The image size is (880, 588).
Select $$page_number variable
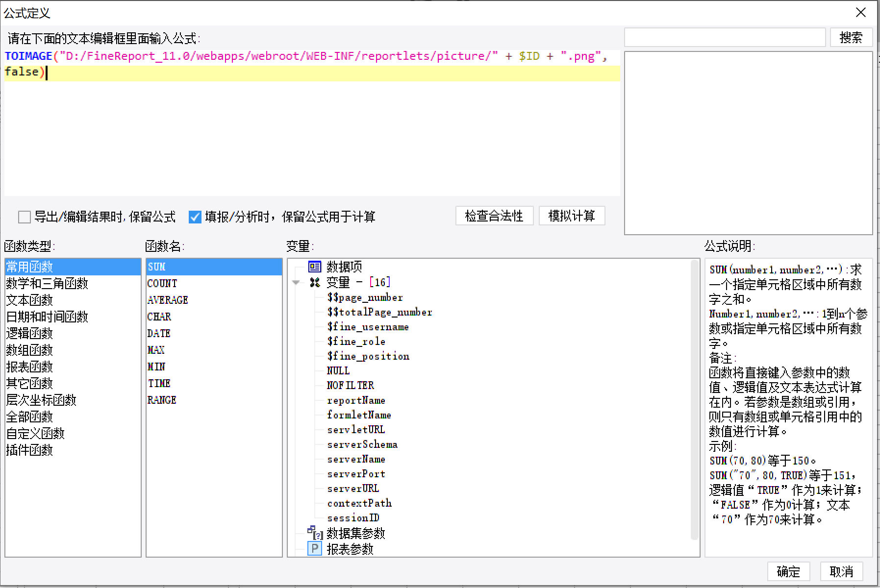tap(365, 297)
